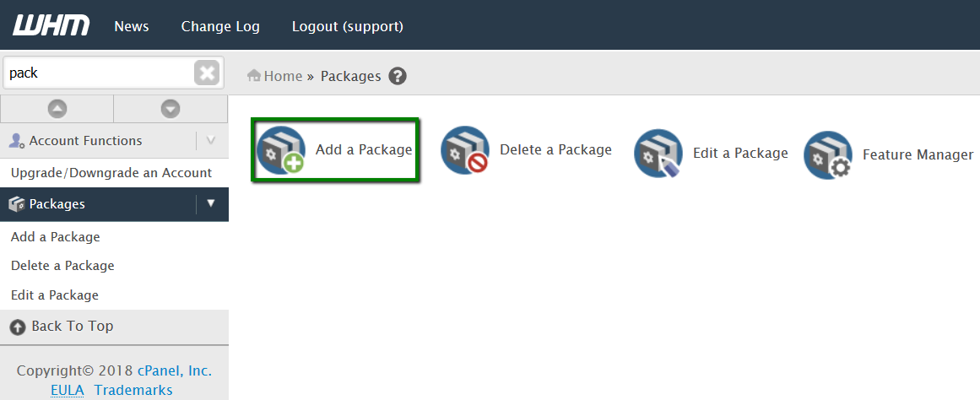The height and width of the screenshot is (400, 980).
Task: Select the Edit a Package icon
Action: pyautogui.click(x=658, y=154)
